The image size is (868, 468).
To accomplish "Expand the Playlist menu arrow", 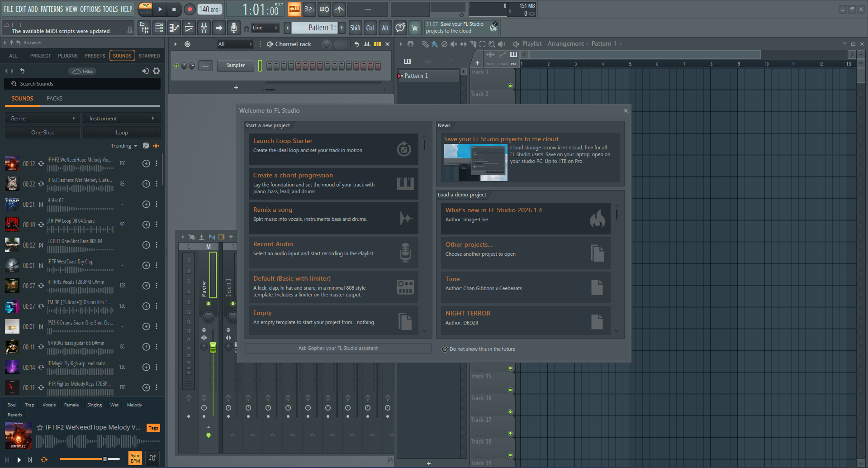I will (401, 44).
